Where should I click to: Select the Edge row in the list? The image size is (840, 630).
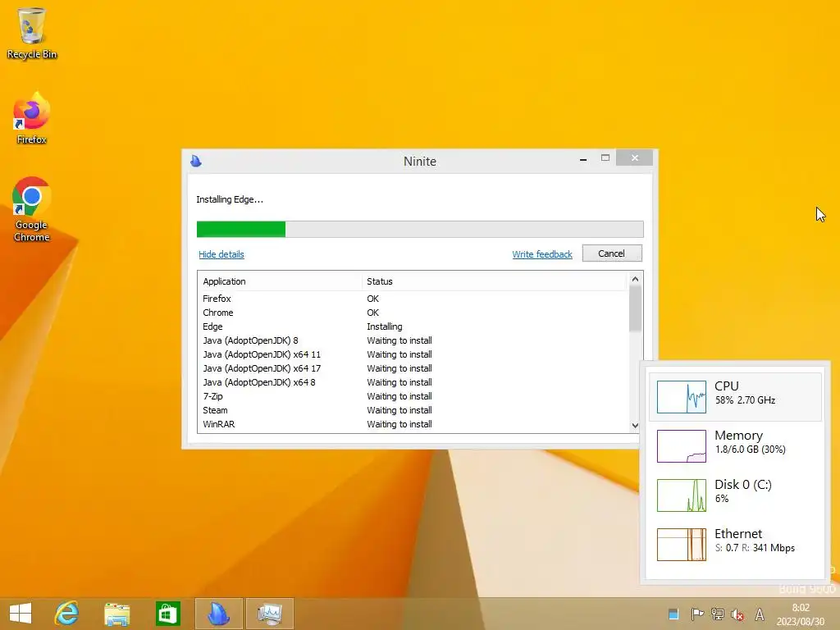point(413,326)
